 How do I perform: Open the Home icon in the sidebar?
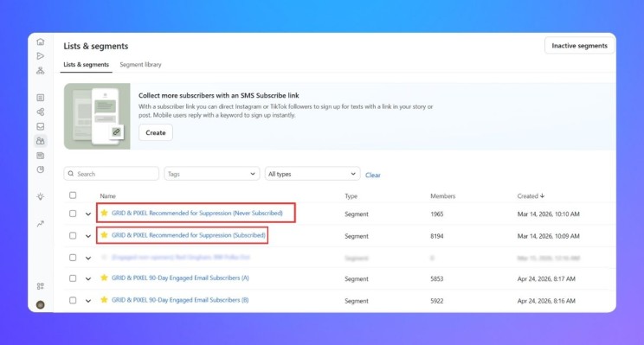click(x=40, y=42)
